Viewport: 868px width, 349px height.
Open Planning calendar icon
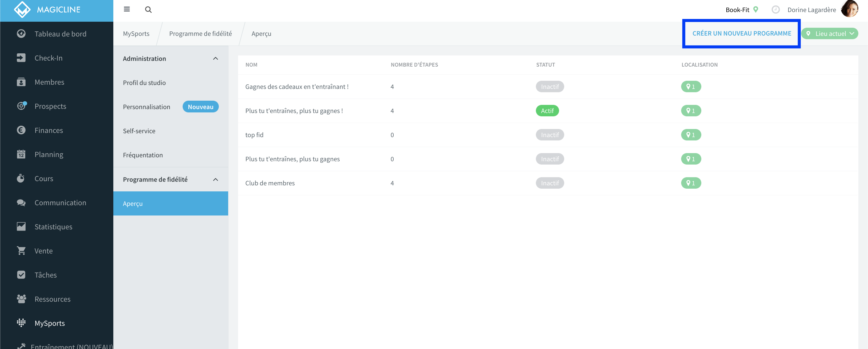(x=21, y=154)
